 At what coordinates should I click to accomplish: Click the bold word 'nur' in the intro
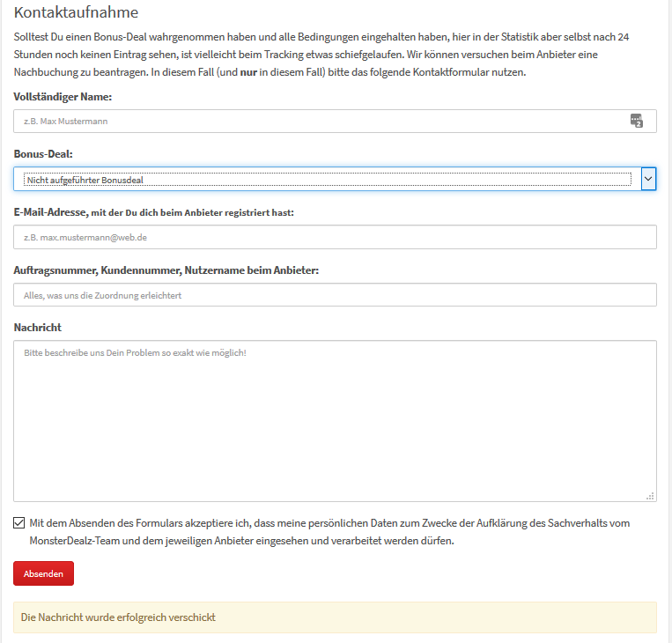pyautogui.click(x=247, y=72)
